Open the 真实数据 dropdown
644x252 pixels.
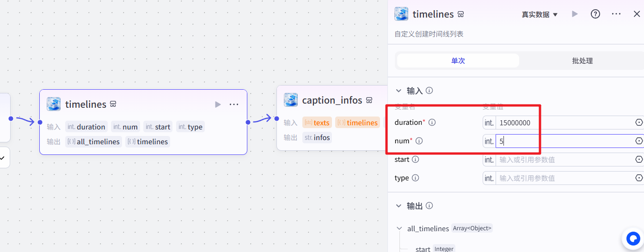pyautogui.click(x=540, y=14)
